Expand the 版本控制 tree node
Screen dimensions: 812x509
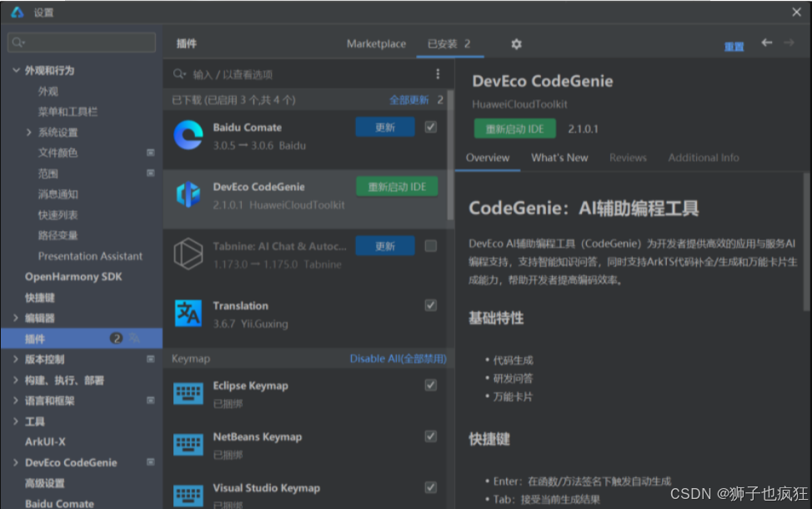(x=16, y=359)
